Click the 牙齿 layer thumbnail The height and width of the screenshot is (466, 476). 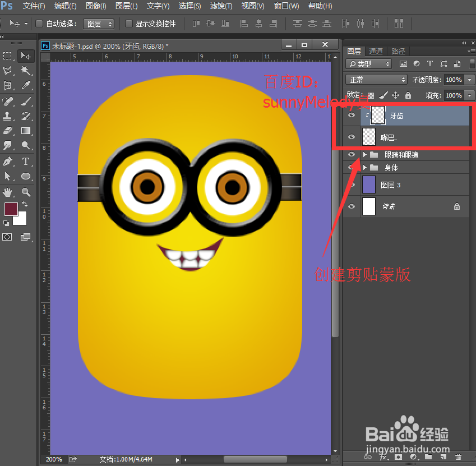(x=378, y=116)
